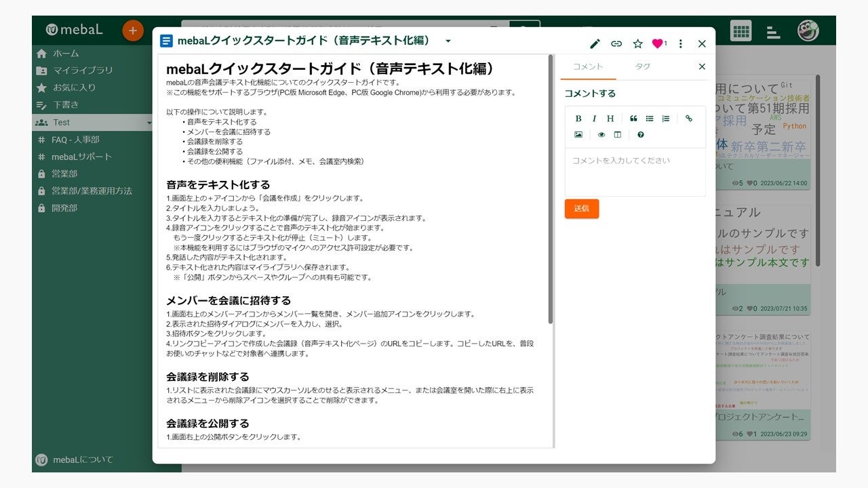Open the 営業部/業務運用方法 space
The image size is (868, 488).
click(93, 191)
